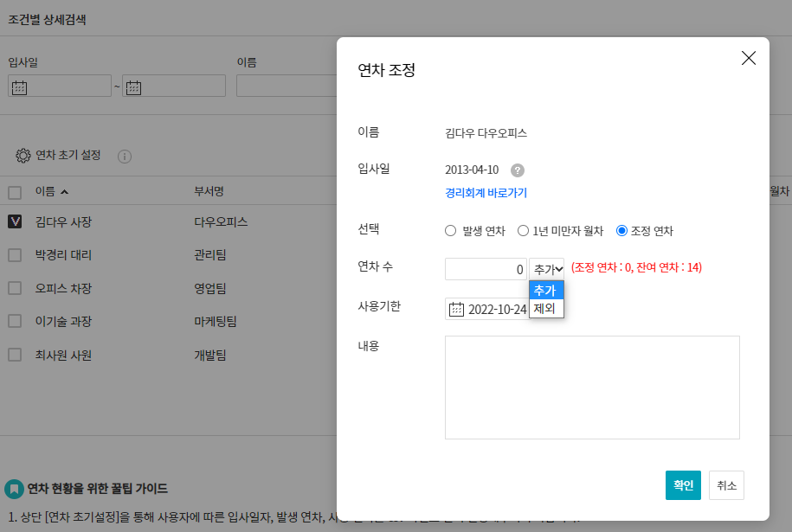Open the start date calendar icon under 입사일
This screenshot has width=792, height=532.
pos(19,87)
